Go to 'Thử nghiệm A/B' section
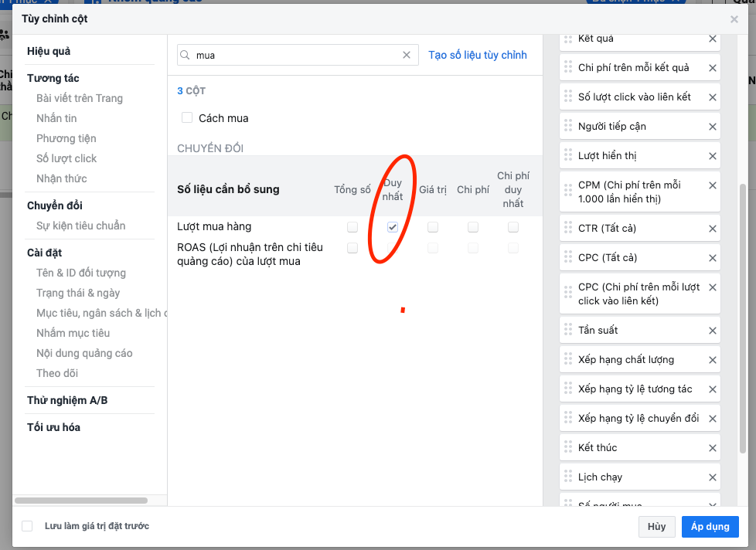The width and height of the screenshot is (756, 550). tap(67, 400)
